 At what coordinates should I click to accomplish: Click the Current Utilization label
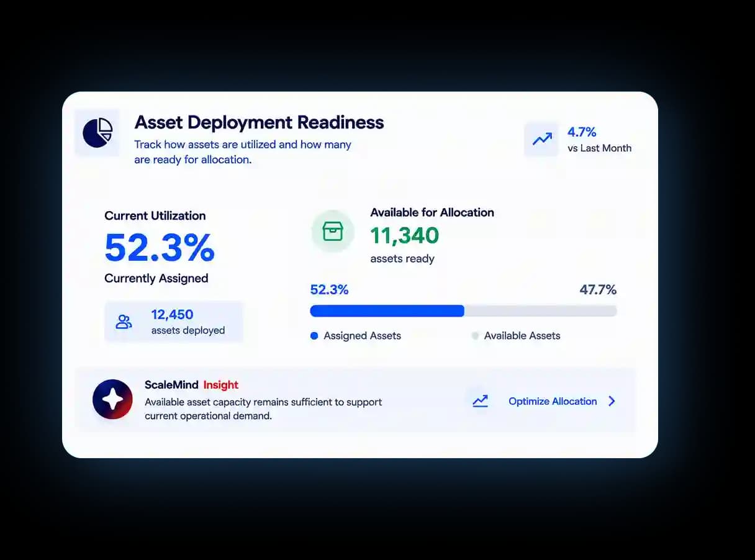[x=155, y=216]
